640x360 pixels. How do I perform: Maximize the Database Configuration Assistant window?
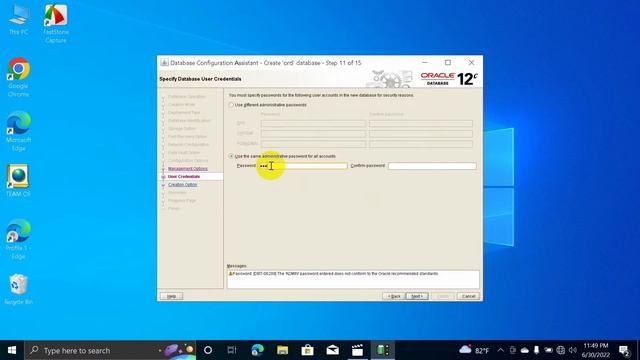pos(448,62)
